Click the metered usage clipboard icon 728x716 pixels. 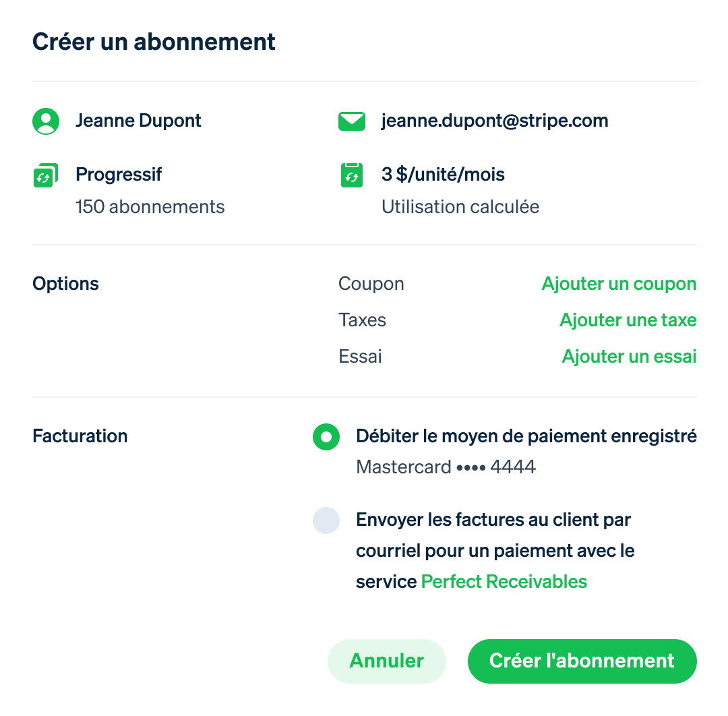coord(351,175)
